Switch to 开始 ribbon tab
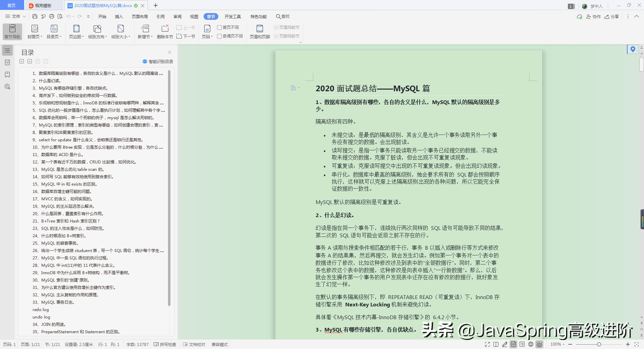The height and width of the screenshot is (349, 644). click(102, 16)
